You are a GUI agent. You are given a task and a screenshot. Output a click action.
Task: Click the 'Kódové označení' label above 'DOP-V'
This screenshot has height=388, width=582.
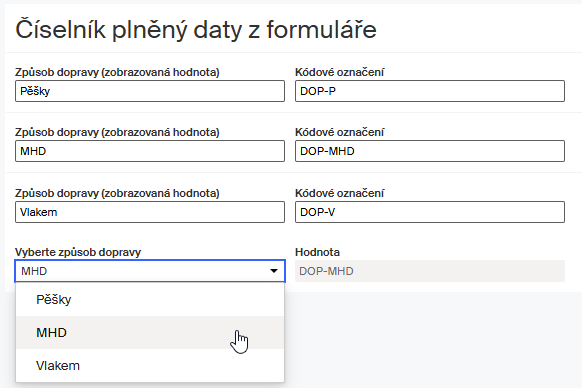pos(340,193)
